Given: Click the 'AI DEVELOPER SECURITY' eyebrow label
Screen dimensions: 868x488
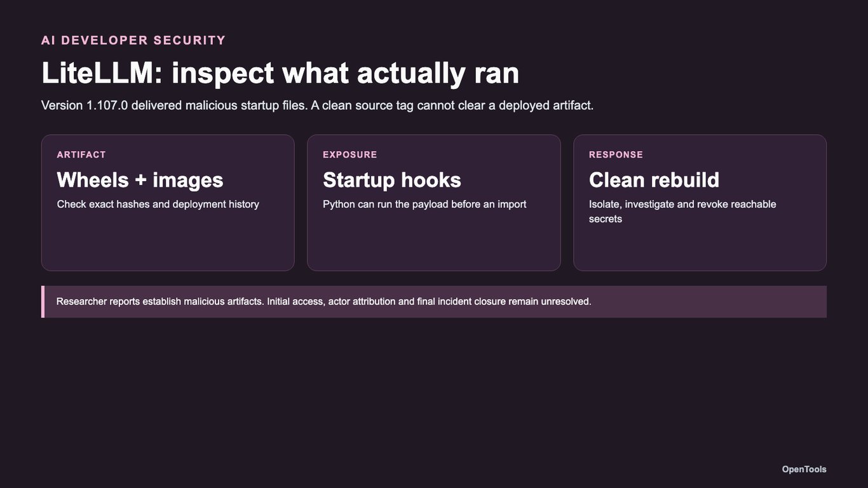Looking at the screenshot, I should tap(133, 40).
